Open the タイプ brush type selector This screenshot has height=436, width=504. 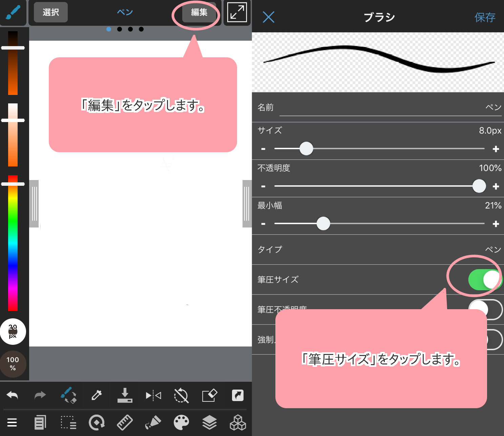click(378, 250)
